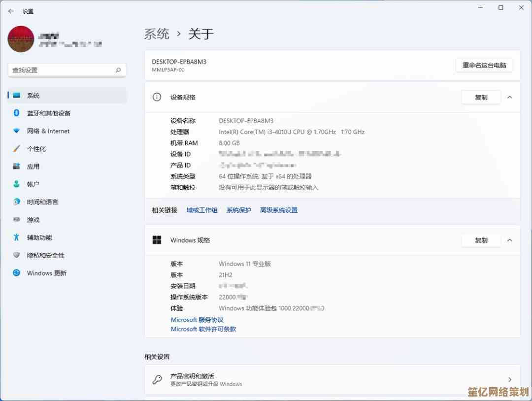Open Advanced system settings link
The width and height of the screenshot is (532, 401).
click(279, 210)
